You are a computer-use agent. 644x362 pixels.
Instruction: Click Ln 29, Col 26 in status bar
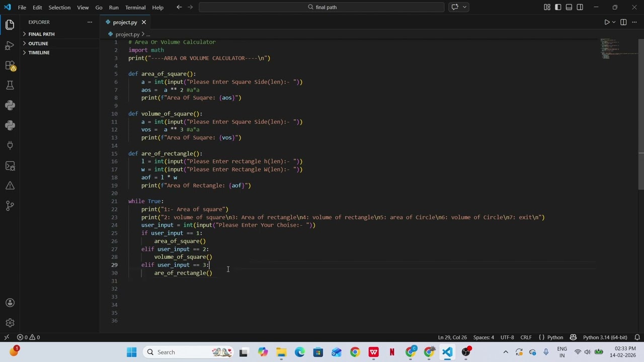coord(452,337)
